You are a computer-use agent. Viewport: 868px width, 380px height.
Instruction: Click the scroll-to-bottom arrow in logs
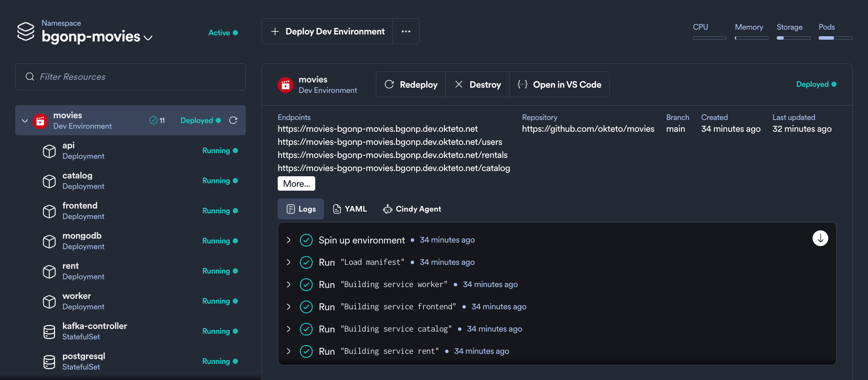coord(820,238)
